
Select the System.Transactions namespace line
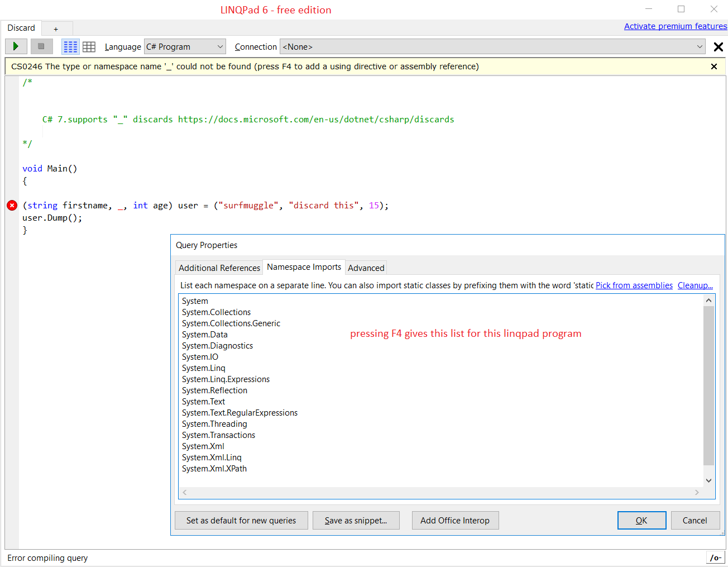click(219, 435)
